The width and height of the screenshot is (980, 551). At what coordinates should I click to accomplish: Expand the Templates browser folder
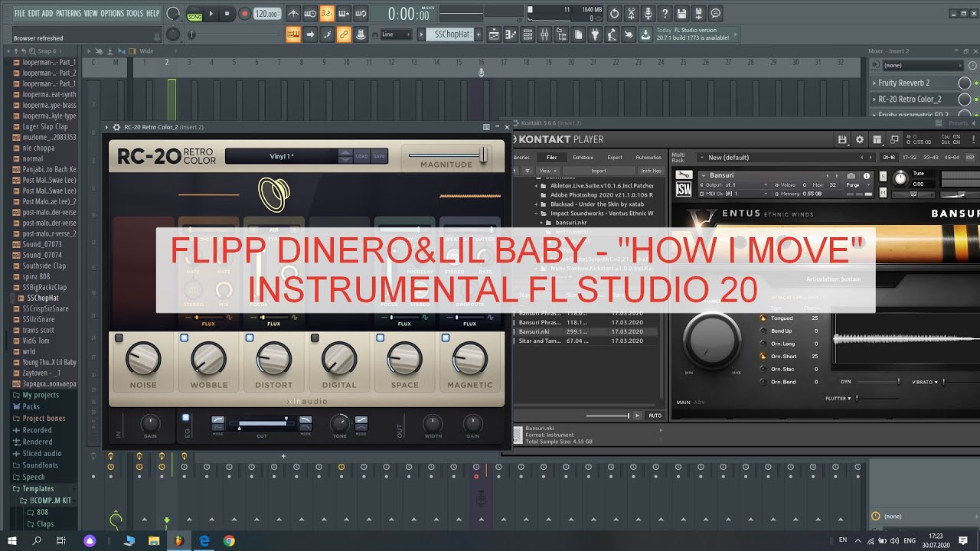[x=38, y=488]
